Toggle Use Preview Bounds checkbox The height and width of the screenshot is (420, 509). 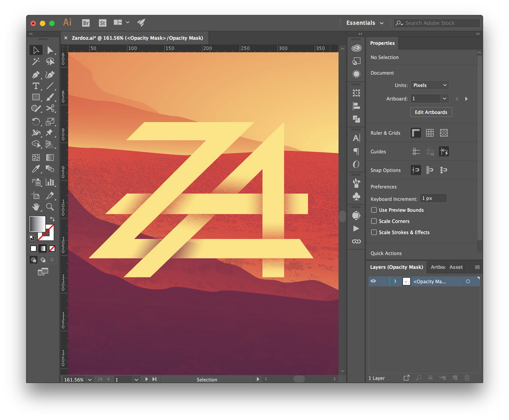374,210
